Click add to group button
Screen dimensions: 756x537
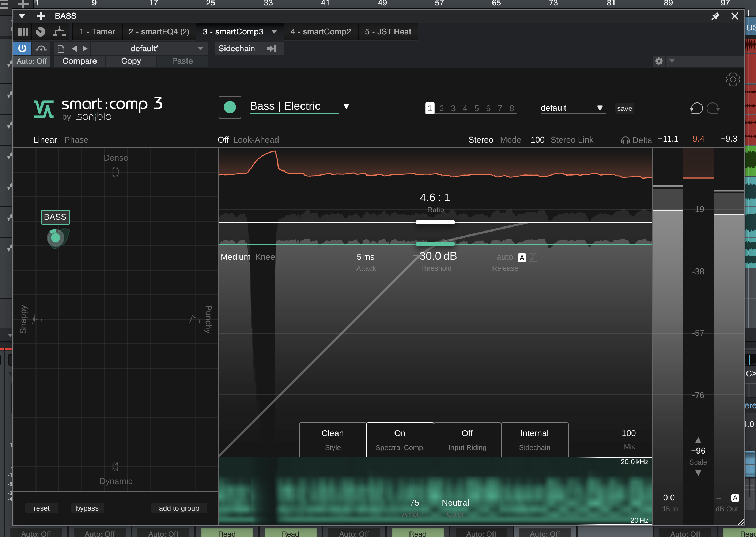tap(179, 508)
